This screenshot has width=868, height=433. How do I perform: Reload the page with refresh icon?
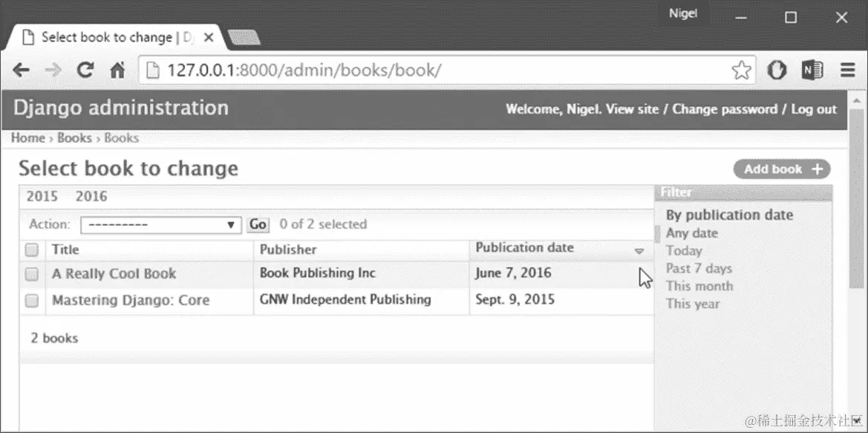point(85,70)
